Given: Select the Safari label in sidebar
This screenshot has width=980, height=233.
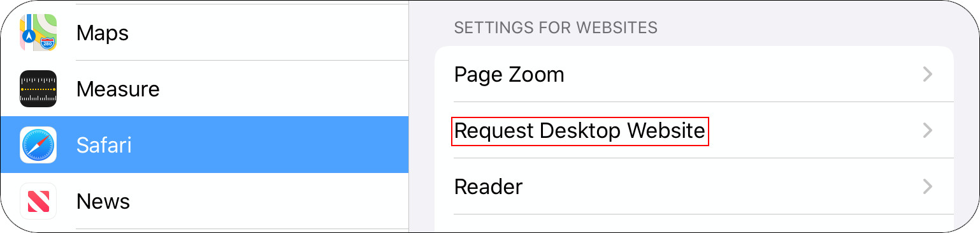Looking at the screenshot, I should pos(104,145).
